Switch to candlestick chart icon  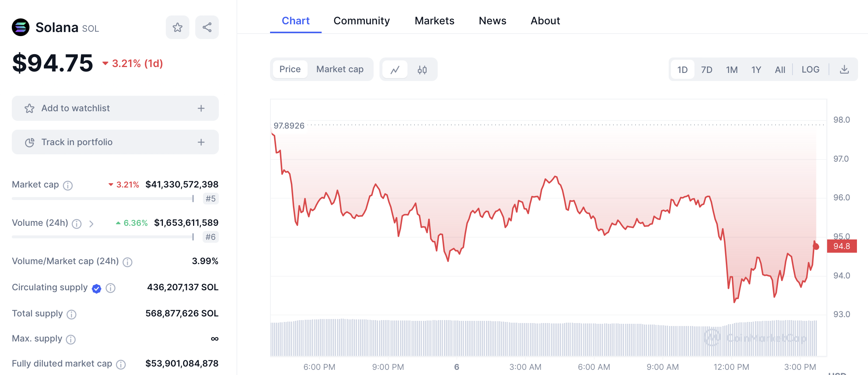422,70
